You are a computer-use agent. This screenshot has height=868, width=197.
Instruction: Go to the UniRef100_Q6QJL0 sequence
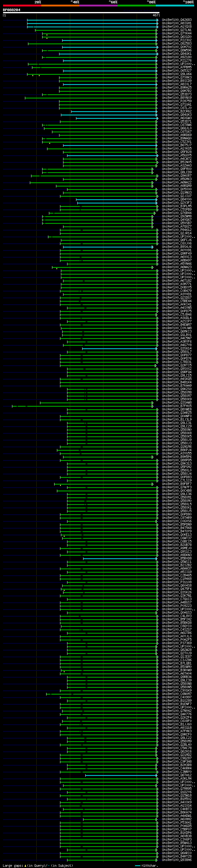177,128
